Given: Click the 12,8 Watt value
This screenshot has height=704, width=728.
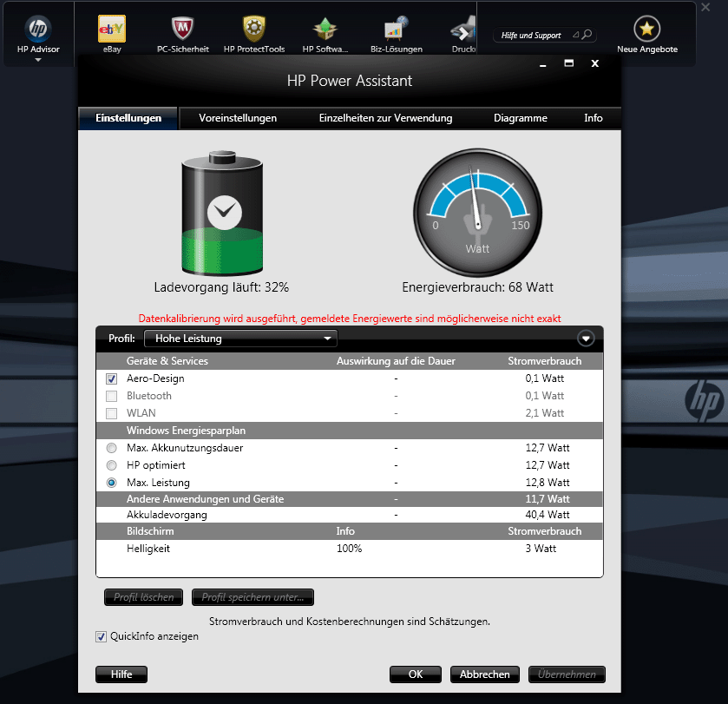Looking at the screenshot, I should (x=548, y=483).
